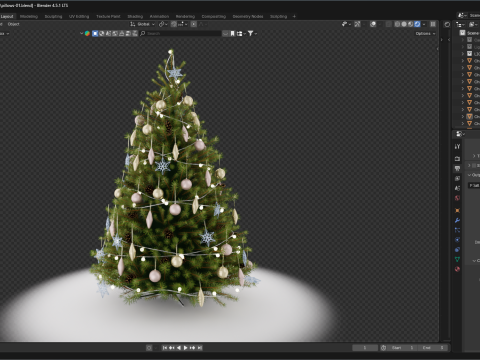Open the viewport shading options dropdown arrow
This screenshot has height=360, width=480.
(x=424, y=24)
